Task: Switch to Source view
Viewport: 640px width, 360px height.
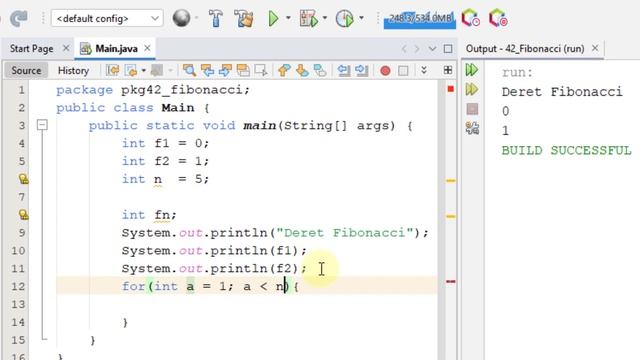Action: pyautogui.click(x=26, y=71)
